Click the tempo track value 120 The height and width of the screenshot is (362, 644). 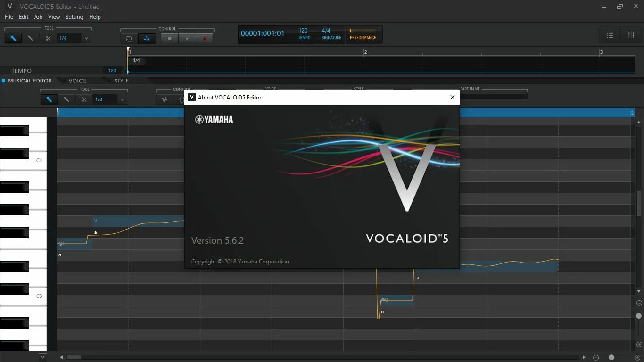[x=112, y=71]
